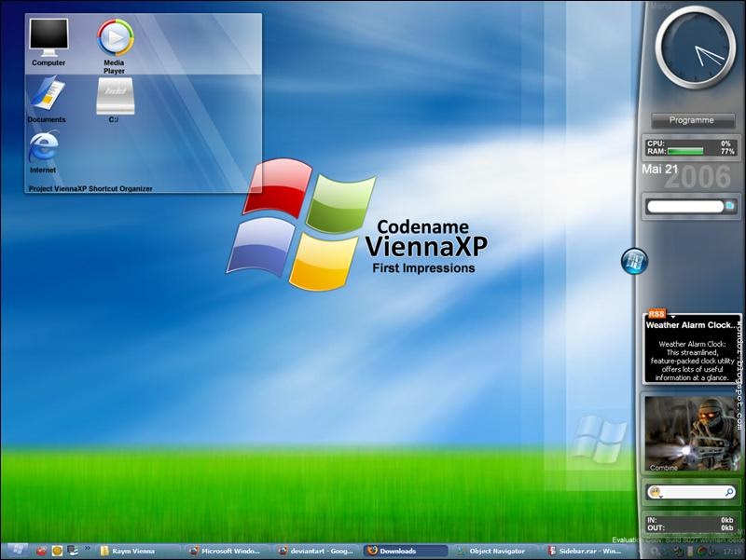The width and height of the screenshot is (746, 560).
Task: Click the Programme button in sidebar
Action: 692,120
